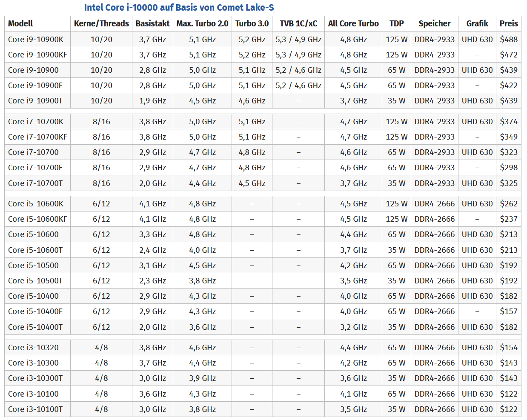Click the 'Turbo 3.0' column header

252,24
